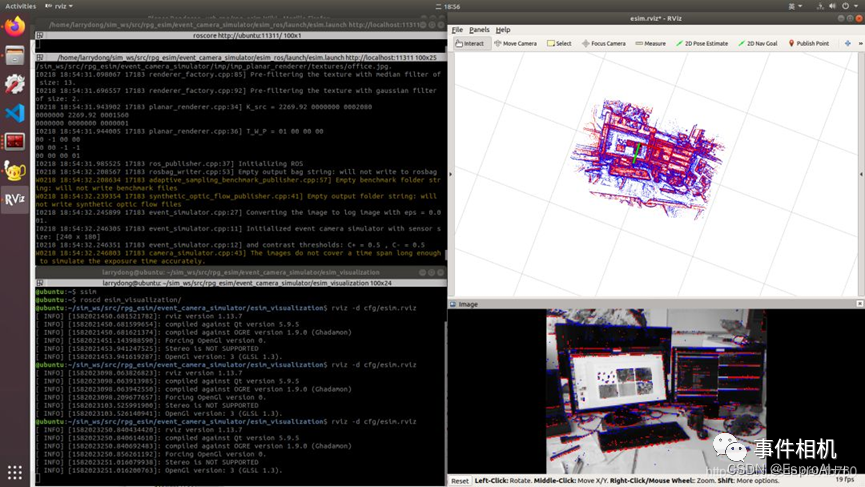This screenshot has width=865, height=487.
Task: Click the Image panel title icon
Action: [453, 304]
